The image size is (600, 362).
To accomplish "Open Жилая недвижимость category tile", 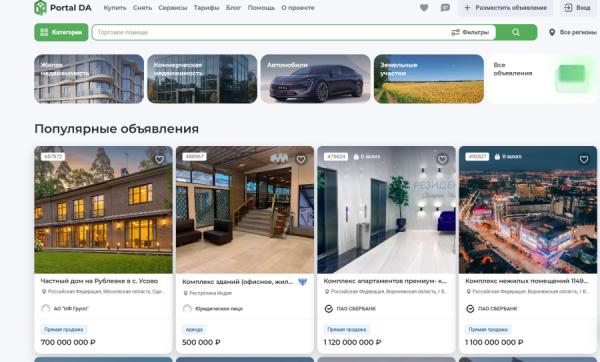I will click(89, 79).
